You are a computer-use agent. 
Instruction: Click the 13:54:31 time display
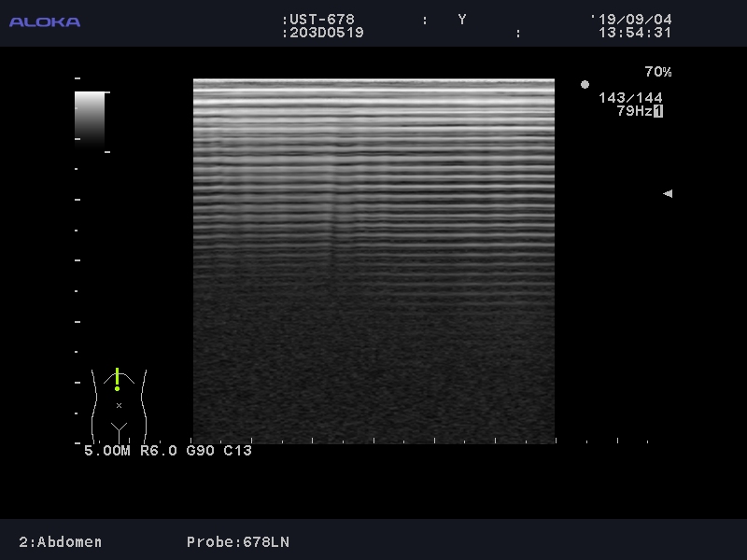pyautogui.click(x=635, y=33)
